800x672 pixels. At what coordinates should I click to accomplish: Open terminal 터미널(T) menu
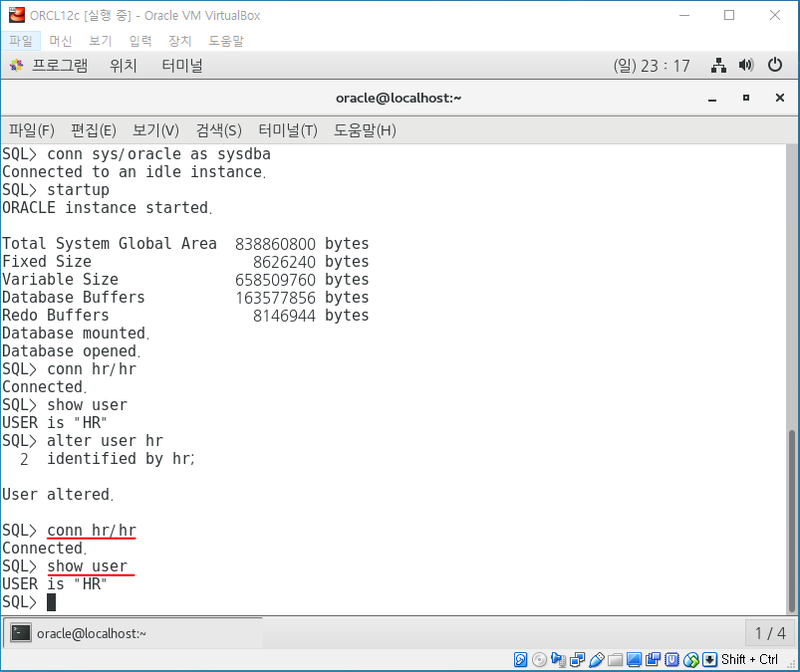pyautogui.click(x=288, y=130)
